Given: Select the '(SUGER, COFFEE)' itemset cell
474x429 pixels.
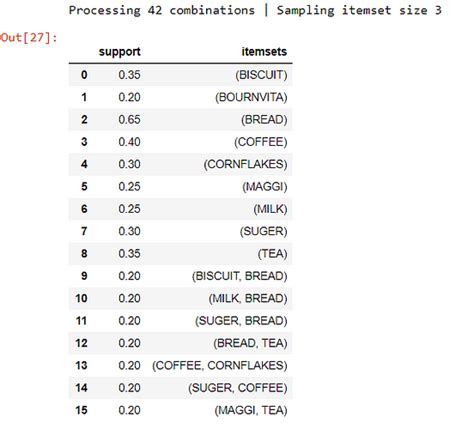Looking at the screenshot, I should click(x=238, y=388).
